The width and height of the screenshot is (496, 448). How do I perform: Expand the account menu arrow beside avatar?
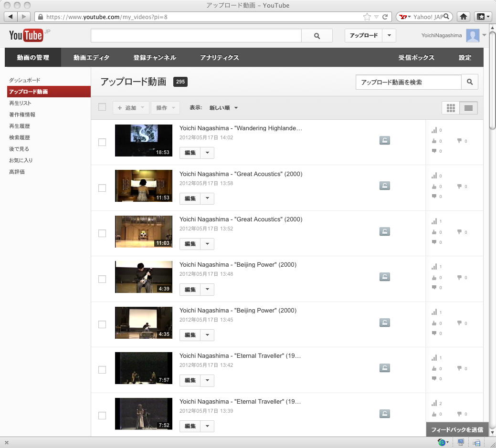[484, 35]
